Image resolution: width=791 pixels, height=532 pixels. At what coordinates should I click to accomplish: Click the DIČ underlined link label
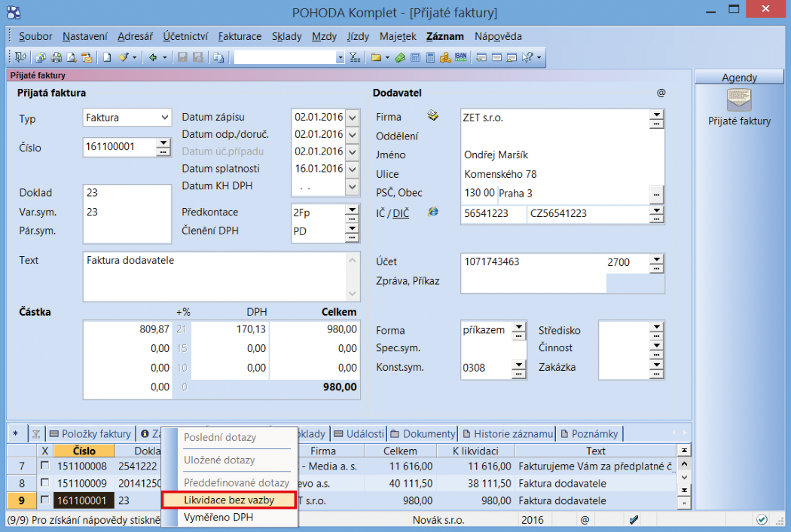401,213
